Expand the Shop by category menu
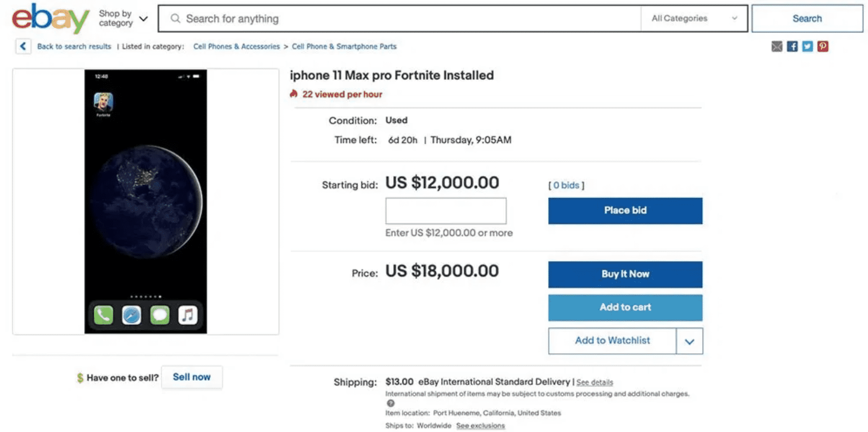The image size is (868, 432). [x=122, y=17]
